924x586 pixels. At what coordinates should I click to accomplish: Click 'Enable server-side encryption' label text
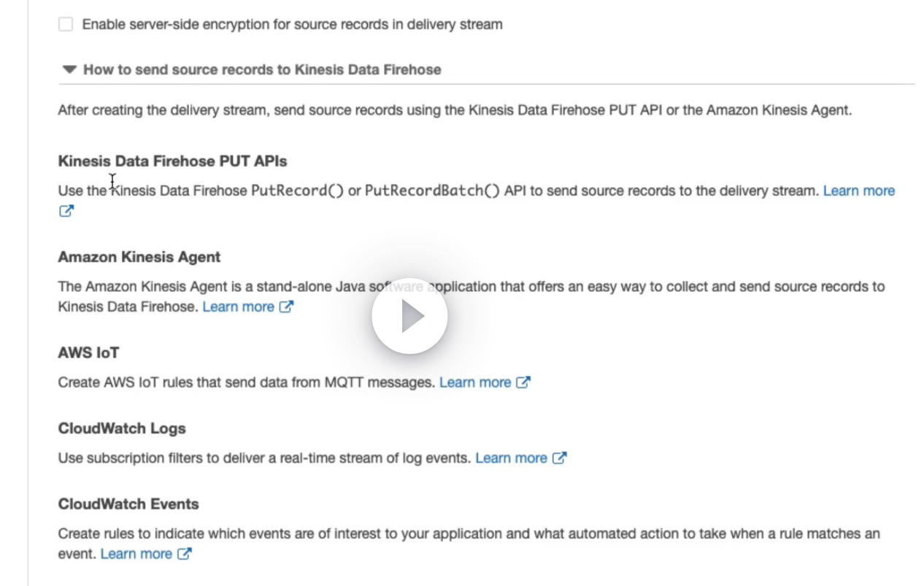point(292,24)
